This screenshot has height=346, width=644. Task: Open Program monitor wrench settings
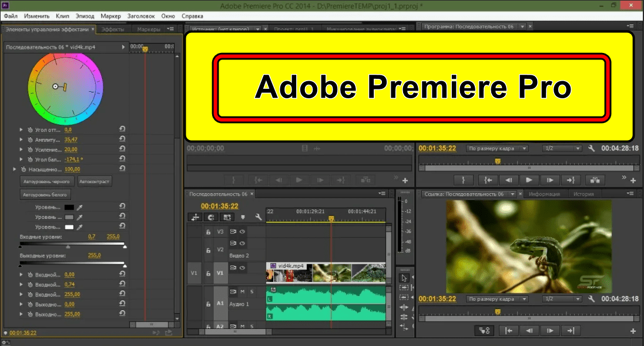tap(591, 149)
